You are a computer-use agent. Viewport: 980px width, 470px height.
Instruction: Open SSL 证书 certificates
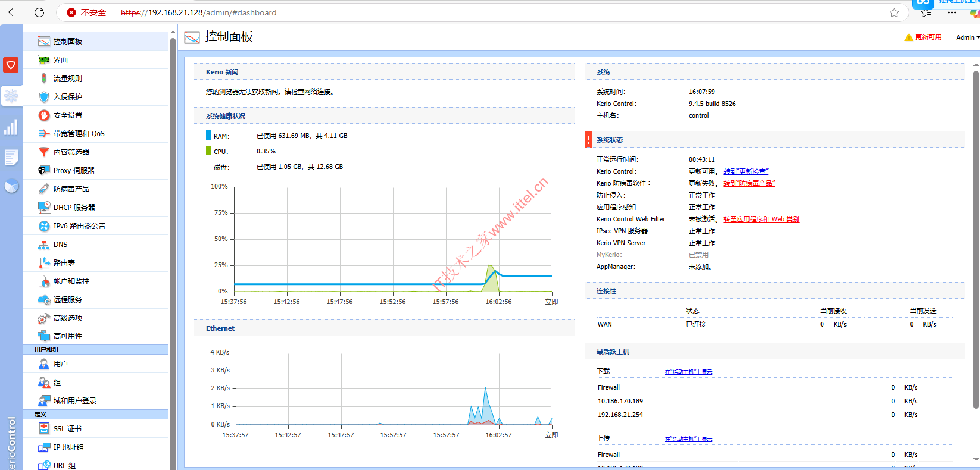coord(95,428)
